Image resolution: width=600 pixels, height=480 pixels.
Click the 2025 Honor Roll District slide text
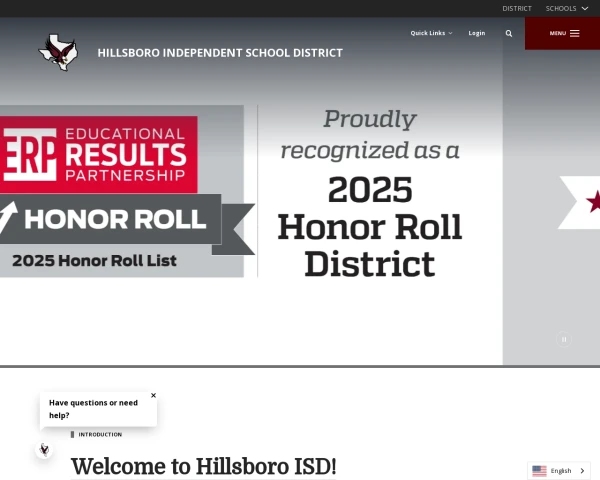[x=370, y=227]
